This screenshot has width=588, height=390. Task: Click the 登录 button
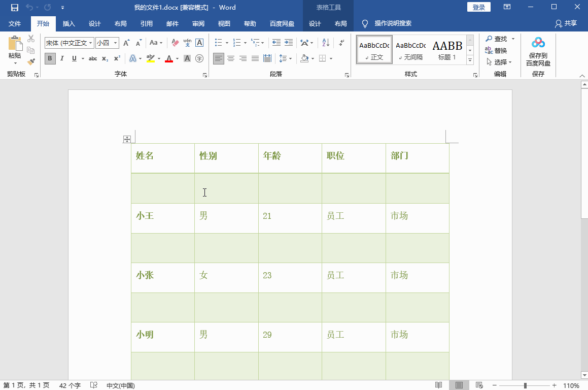pyautogui.click(x=479, y=7)
